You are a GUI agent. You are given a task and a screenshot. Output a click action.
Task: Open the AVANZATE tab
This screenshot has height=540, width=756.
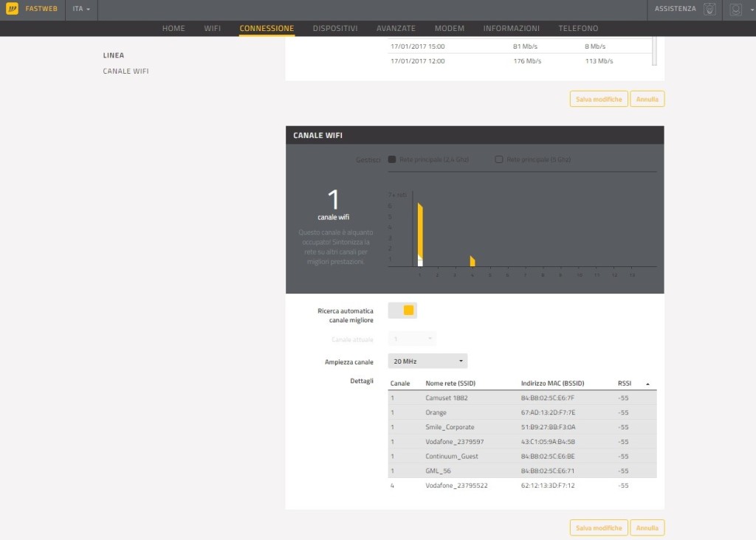click(396, 28)
